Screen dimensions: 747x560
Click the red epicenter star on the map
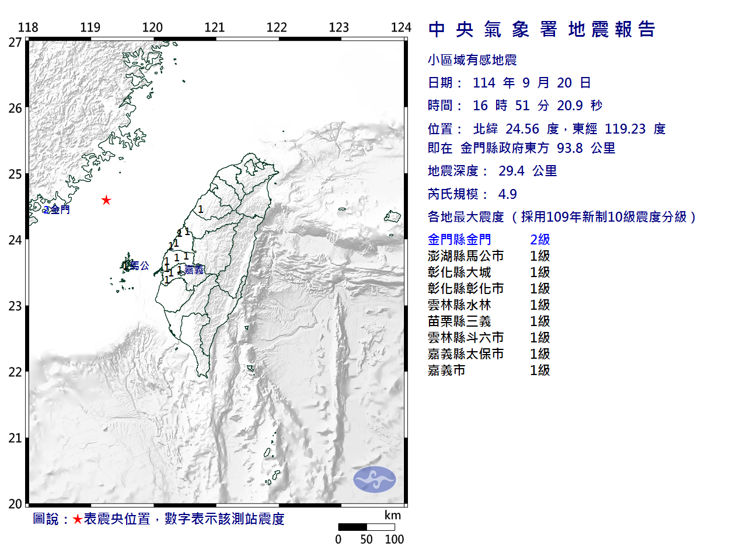tap(106, 200)
